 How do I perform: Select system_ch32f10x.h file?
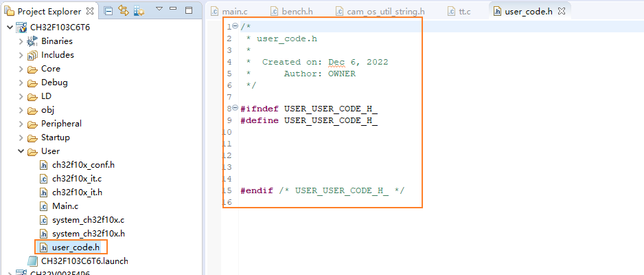[89, 234]
